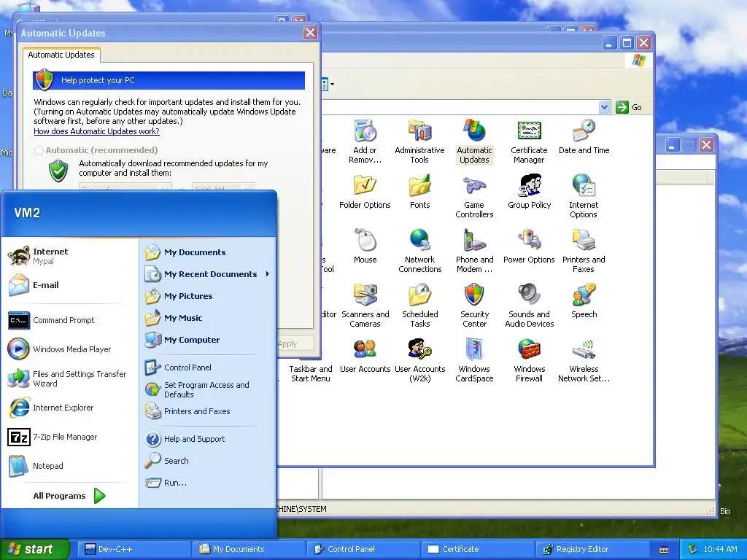
Task: Open Date and Time icon
Action: point(584,137)
